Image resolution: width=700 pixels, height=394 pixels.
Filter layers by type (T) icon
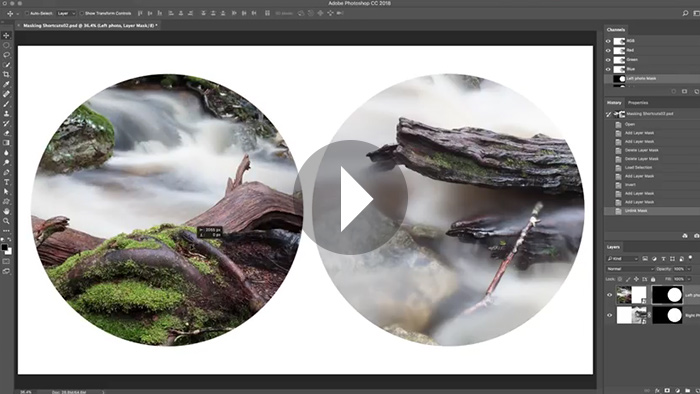coord(663,259)
